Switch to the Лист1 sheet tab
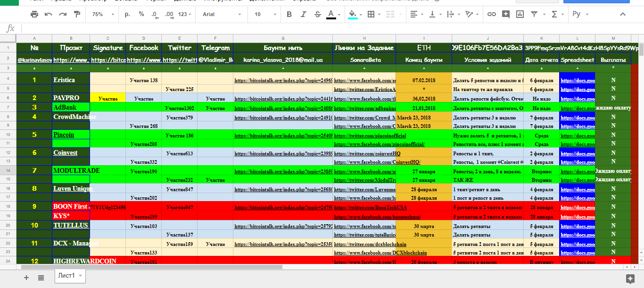The height and width of the screenshot is (288, 644). 66,276
